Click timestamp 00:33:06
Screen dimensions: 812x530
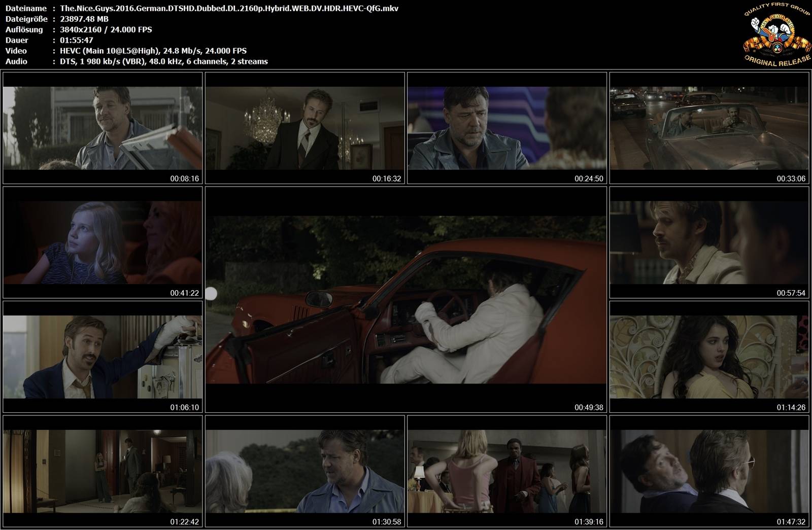[791, 179]
